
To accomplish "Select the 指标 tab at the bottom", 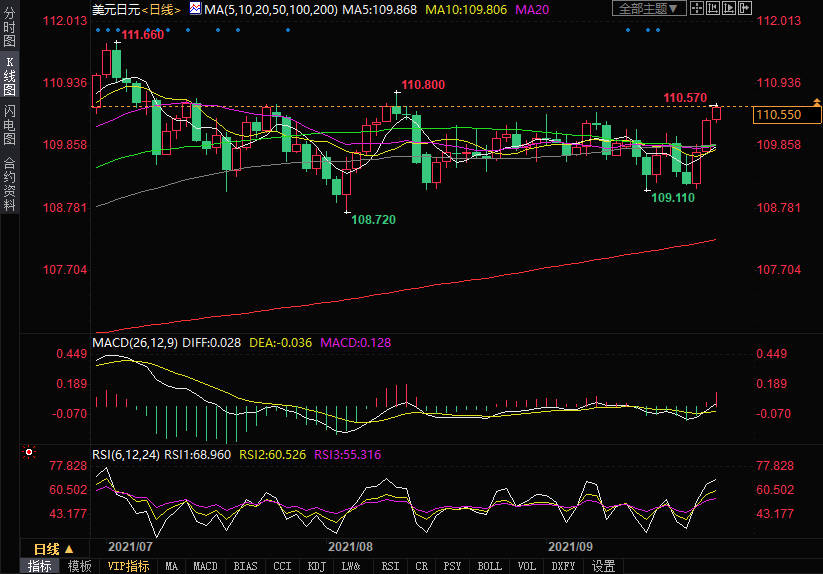I will click(40, 566).
